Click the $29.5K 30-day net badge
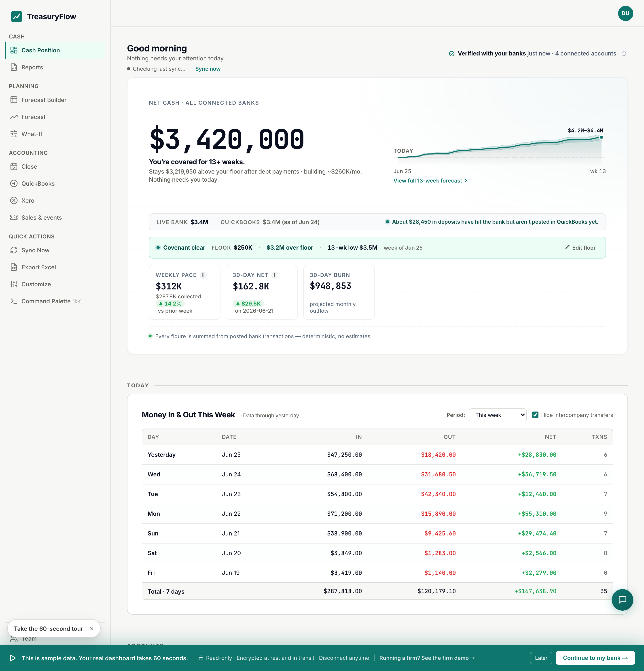Viewport: 644px width, 671px height. click(248, 304)
